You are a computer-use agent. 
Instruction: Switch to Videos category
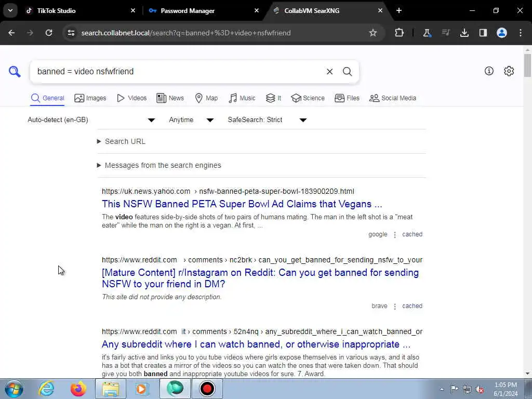tap(131, 98)
